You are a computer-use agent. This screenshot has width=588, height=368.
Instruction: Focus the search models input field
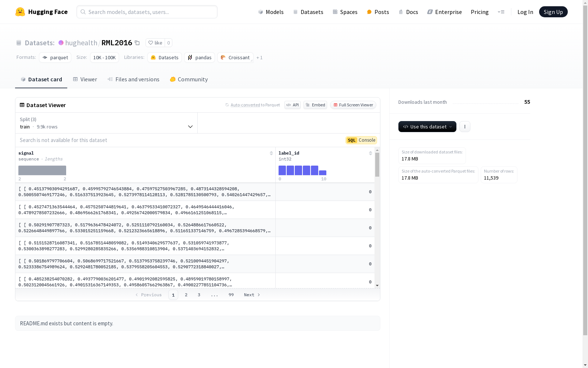[x=147, y=12]
